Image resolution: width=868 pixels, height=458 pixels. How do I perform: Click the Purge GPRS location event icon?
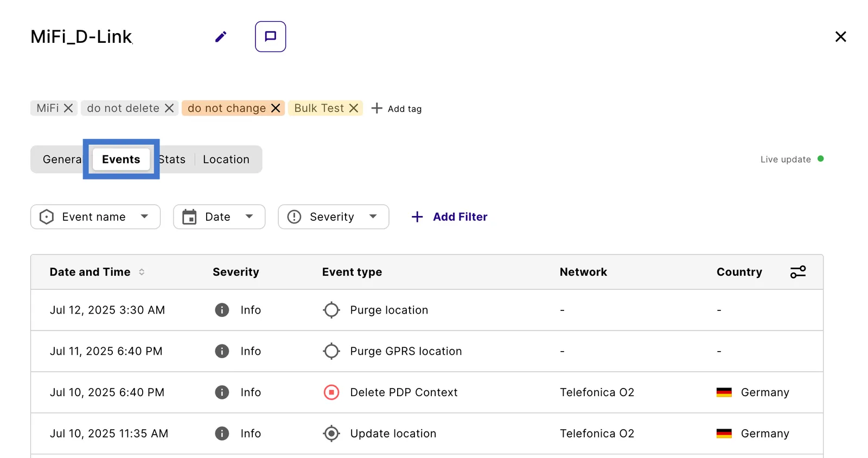[331, 351]
